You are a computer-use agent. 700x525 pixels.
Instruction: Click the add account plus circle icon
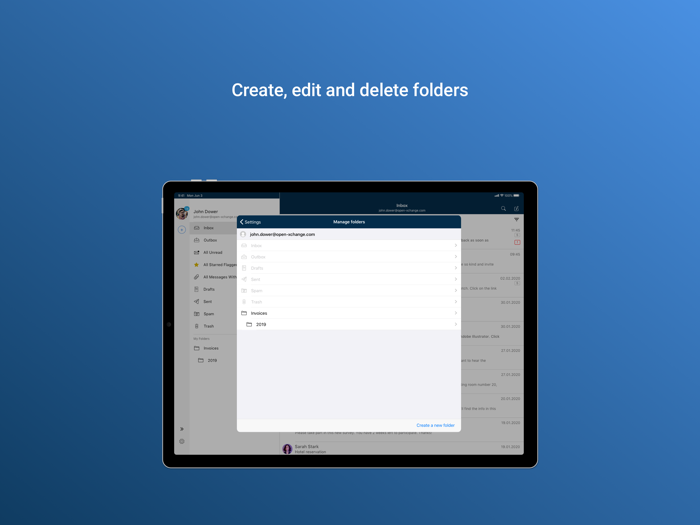182,229
